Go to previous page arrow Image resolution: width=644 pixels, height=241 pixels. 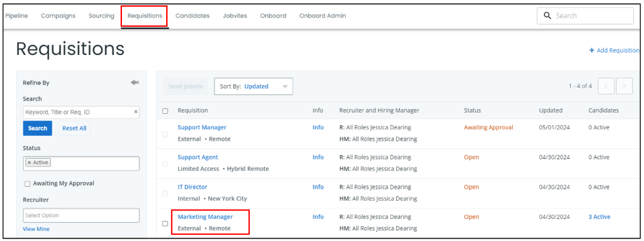click(x=606, y=86)
